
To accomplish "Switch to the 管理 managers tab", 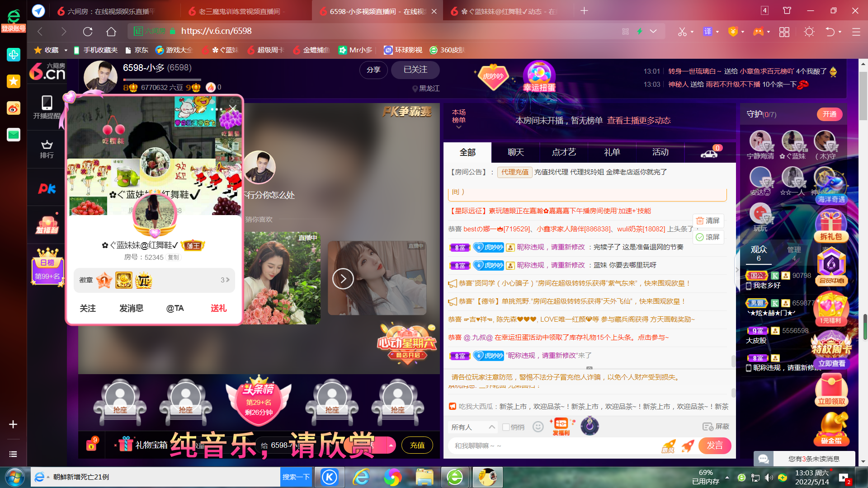I will point(794,253).
